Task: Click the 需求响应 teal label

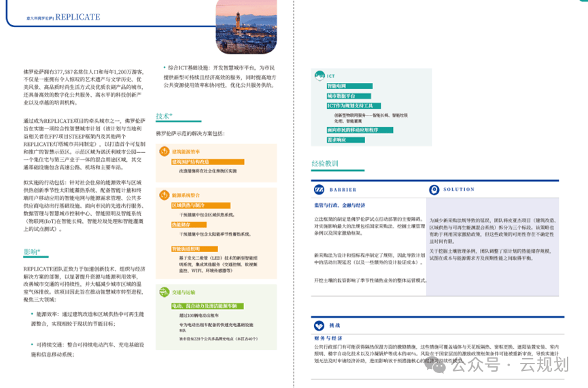Action: (336, 139)
